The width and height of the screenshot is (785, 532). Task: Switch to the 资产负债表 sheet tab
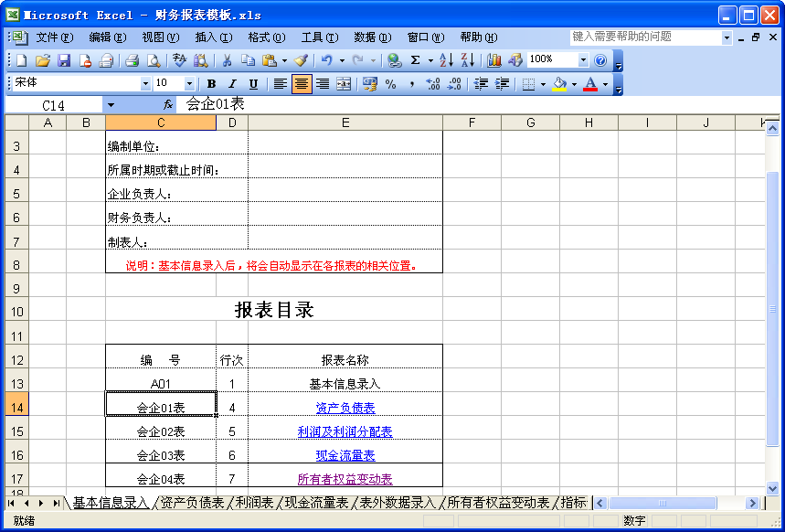click(192, 503)
